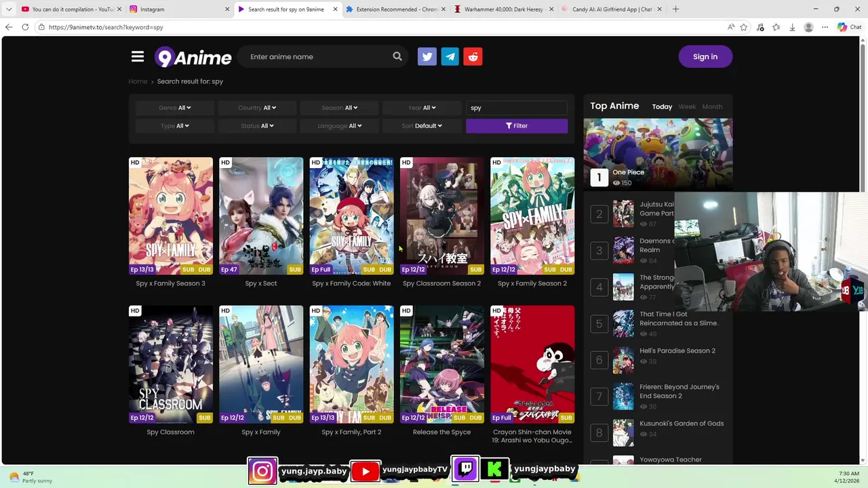Open the Spy x Family poster with Ep 12/12

(261, 364)
